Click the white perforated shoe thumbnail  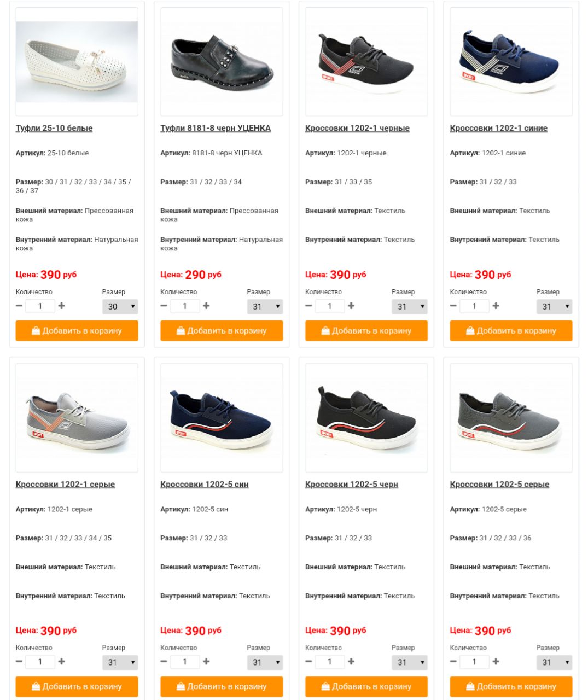point(77,62)
